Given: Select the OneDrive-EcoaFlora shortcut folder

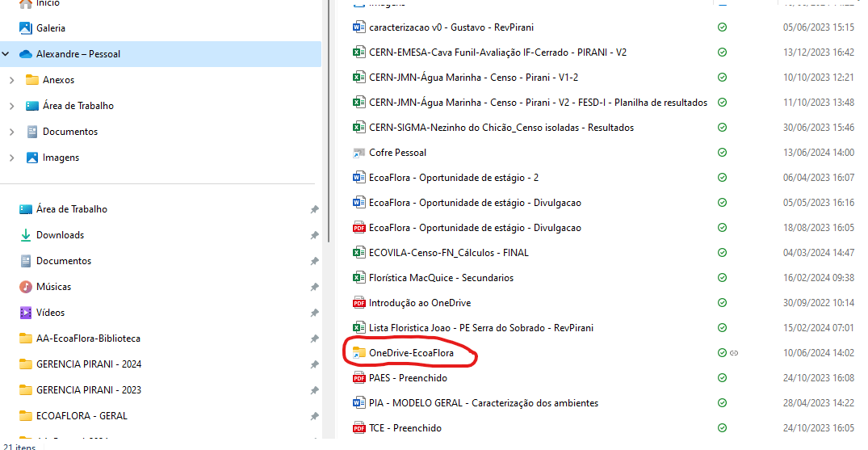Looking at the screenshot, I should coord(411,352).
